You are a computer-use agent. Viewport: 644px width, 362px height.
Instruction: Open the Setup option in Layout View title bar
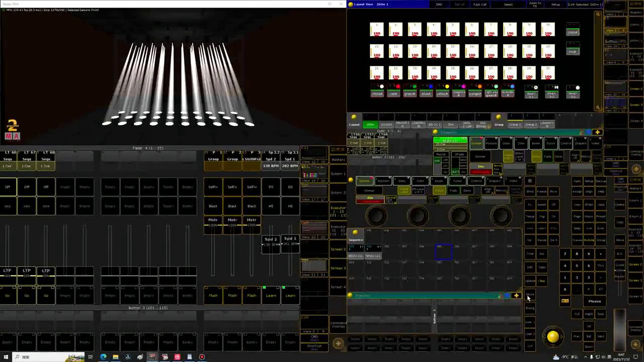tap(555, 5)
